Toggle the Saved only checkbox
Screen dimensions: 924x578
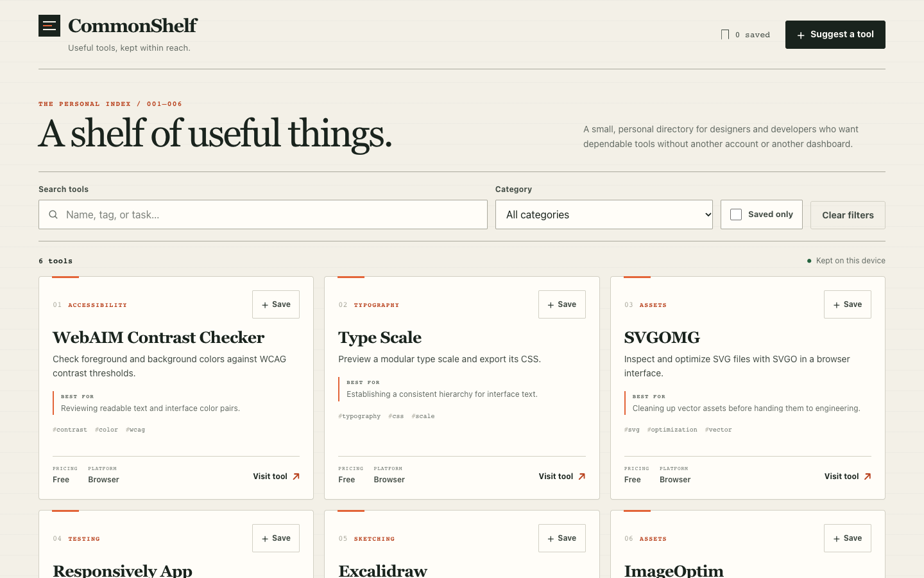736,215
